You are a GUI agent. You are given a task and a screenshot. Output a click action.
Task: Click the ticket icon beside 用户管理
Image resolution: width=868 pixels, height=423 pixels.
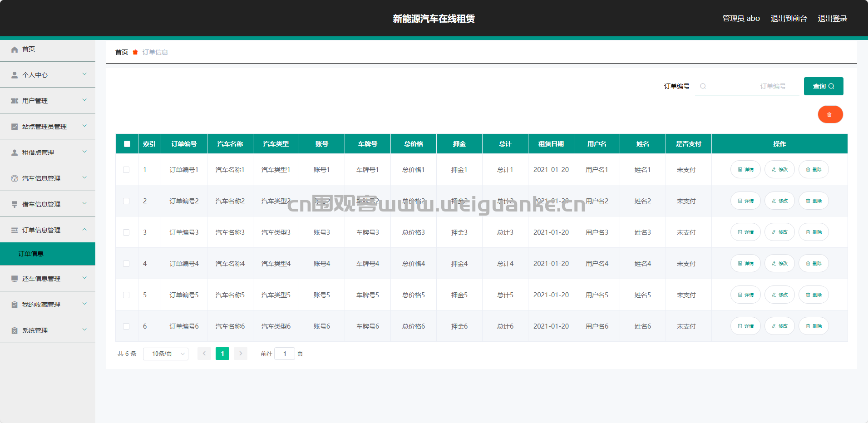(x=15, y=101)
